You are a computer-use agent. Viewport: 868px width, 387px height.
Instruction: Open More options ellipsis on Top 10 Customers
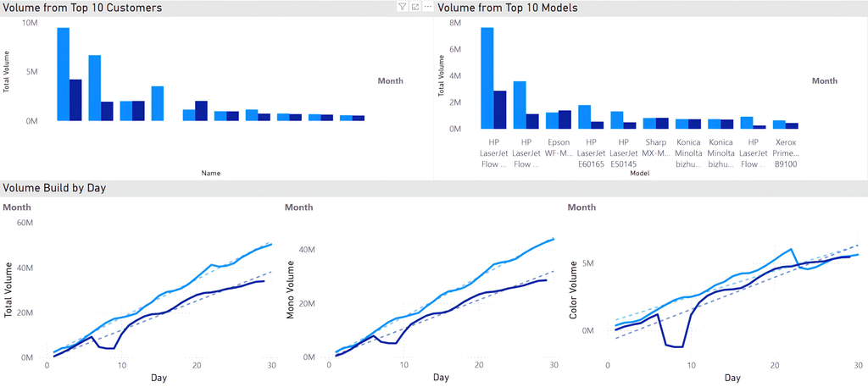(x=427, y=7)
